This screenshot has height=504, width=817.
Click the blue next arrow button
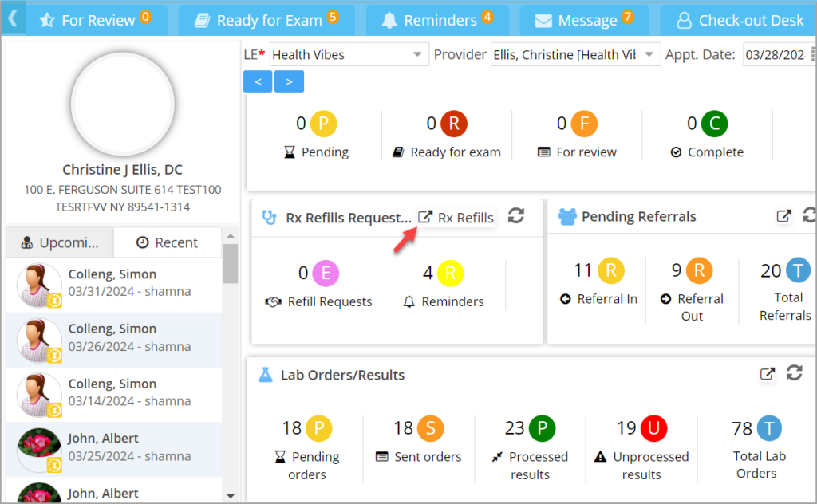(x=289, y=81)
